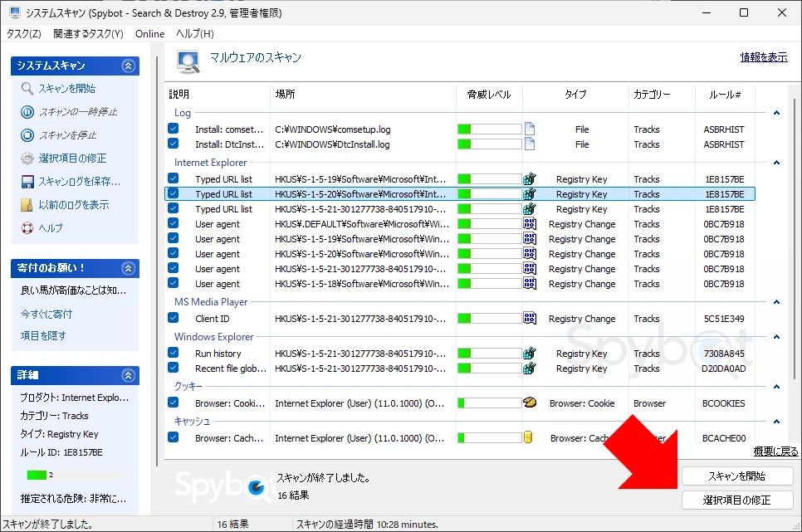Click the file icon in comsetup.log row
Screen dimensions: 802x532
[x=530, y=129]
